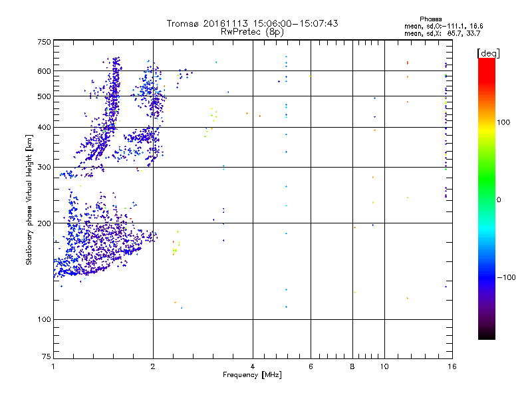Click the y-axis label '600'
This screenshot has width=532, height=399.
44,71
